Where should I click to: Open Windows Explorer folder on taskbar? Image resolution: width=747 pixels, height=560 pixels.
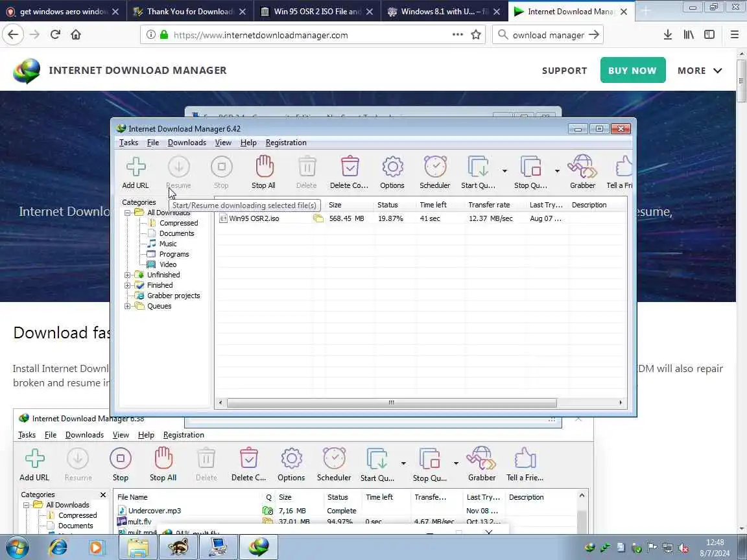137,547
